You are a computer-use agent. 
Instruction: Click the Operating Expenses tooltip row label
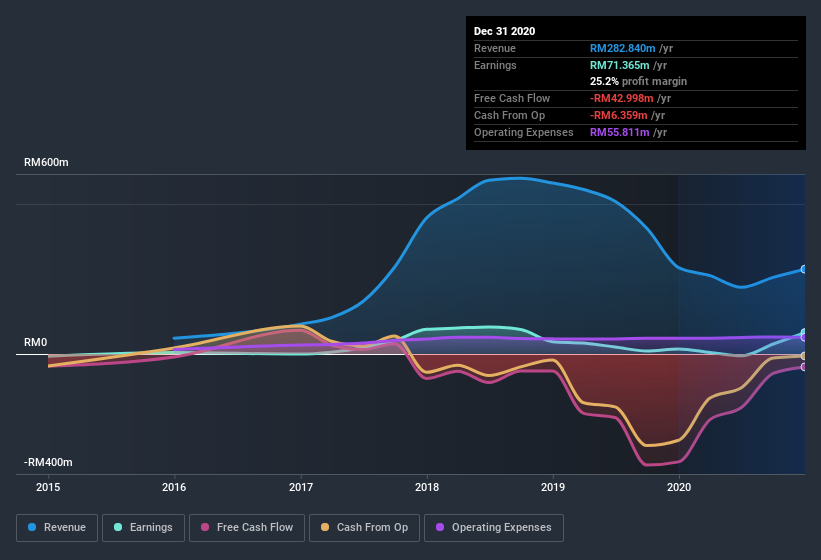pos(524,132)
